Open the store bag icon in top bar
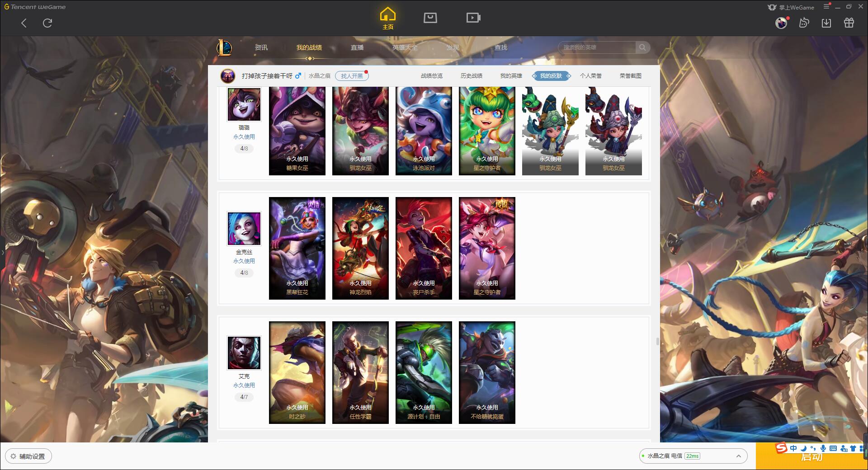Image resolution: width=868 pixels, height=470 pixels. [x=430, y=18]
